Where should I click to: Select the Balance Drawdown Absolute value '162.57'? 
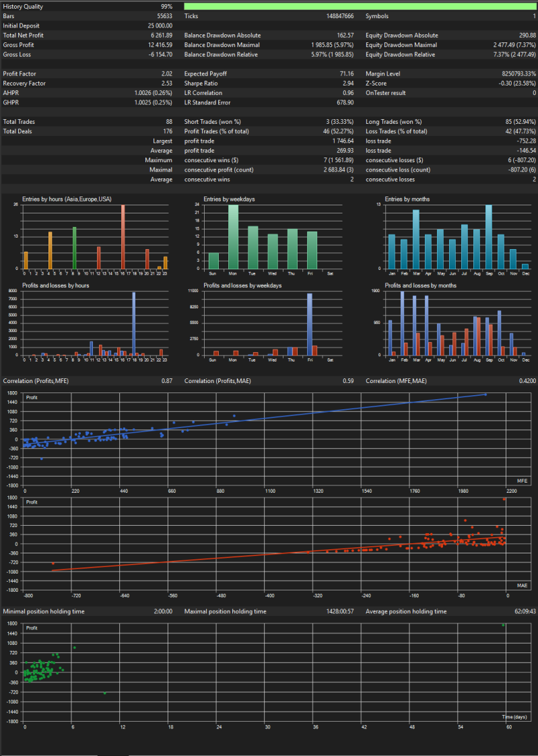[345, 36]
